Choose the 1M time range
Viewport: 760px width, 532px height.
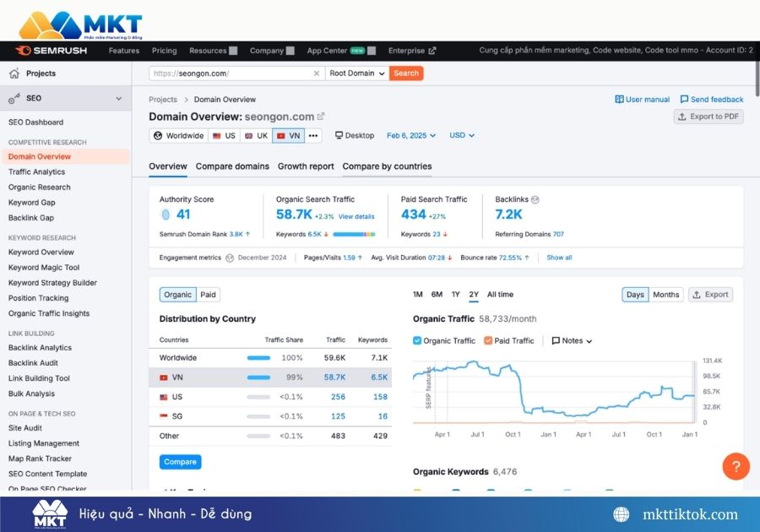(418, 295)
